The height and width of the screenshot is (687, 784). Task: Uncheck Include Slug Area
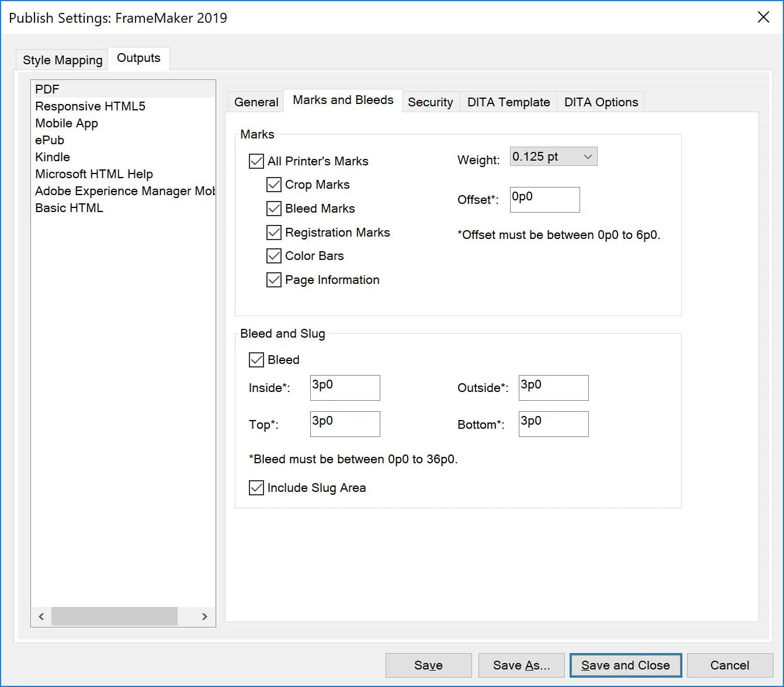pos(256,488)
